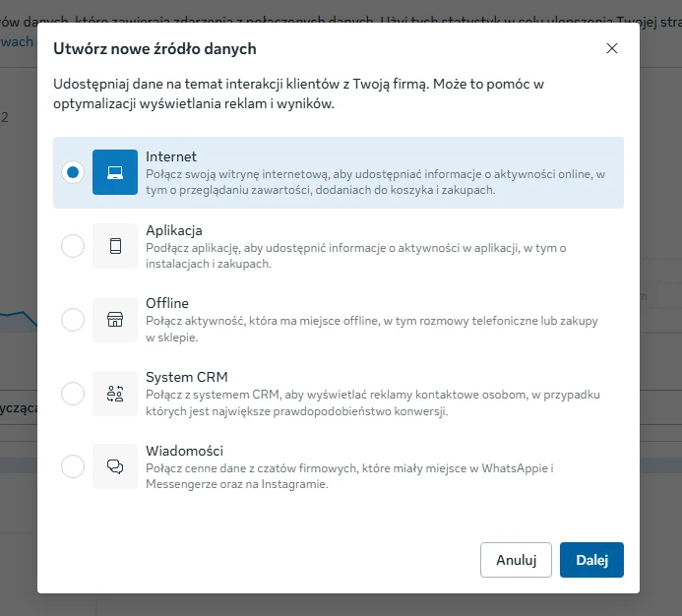
Task: Click the Dalej button
Action: click(x=591, y=560)
